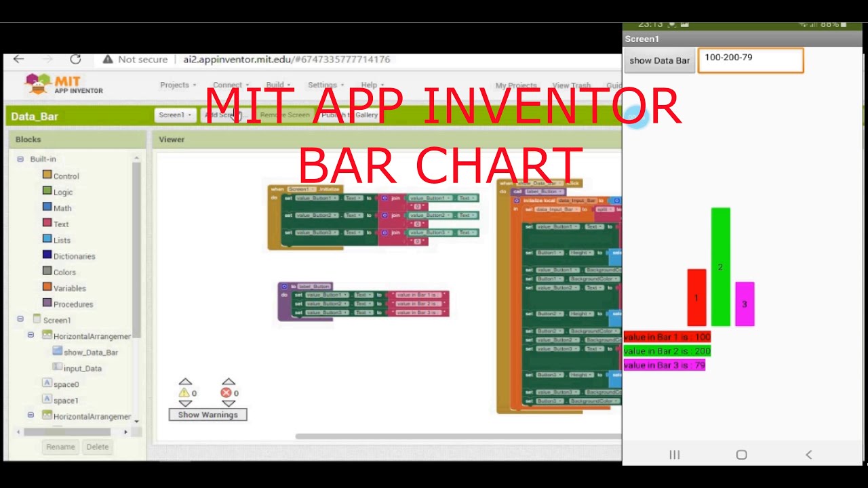The width and height of the screenshot is (868, 488).
Task: Click the Delete button
Action: pos(97,447)
